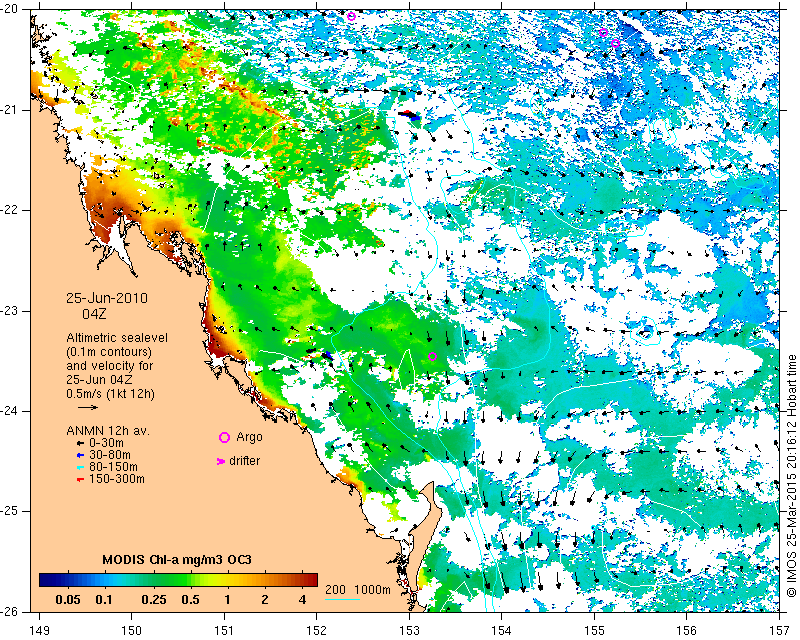Click the 150-300m depth label
This screenshot has width=800, height=640.
point(116,479)
